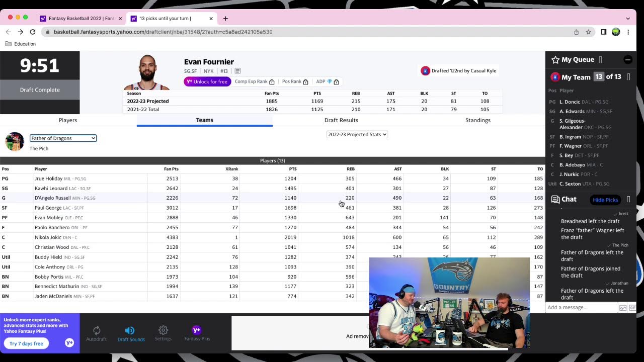Click the browser share icon in the address bar

click(x=576, y=32)
